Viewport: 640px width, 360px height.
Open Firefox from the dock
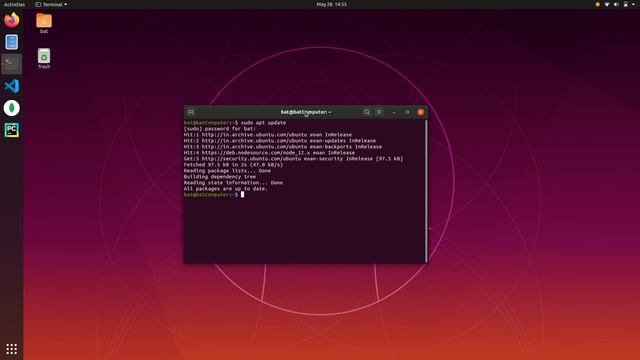pyautogui.click(x=11, y=20)
